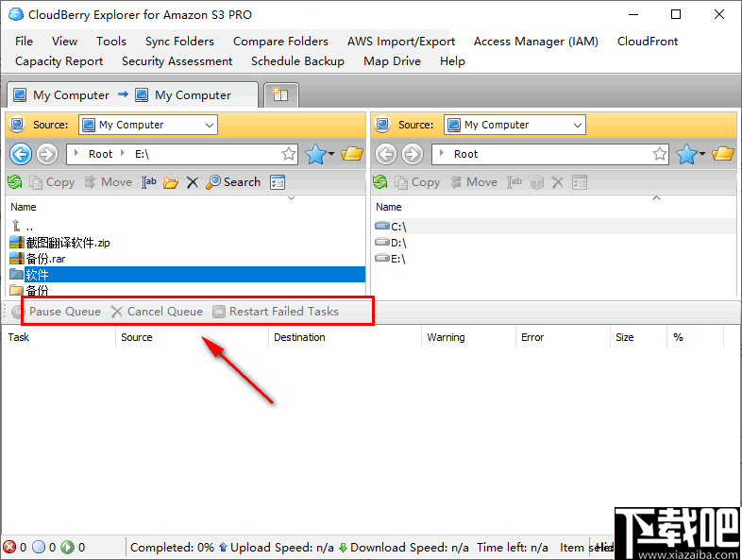Click the left pane open folder icon
This screenshot has height=560, width=742.
(351, 154)
